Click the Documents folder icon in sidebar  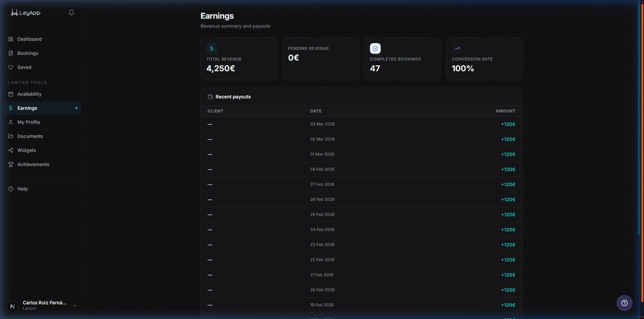pyautogui.click(x=10, y=136)
